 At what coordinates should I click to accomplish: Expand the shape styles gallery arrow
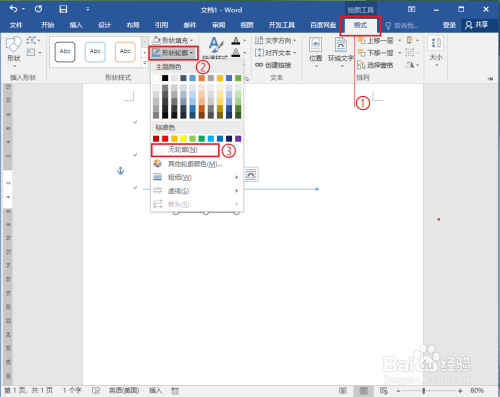point(145,63)
